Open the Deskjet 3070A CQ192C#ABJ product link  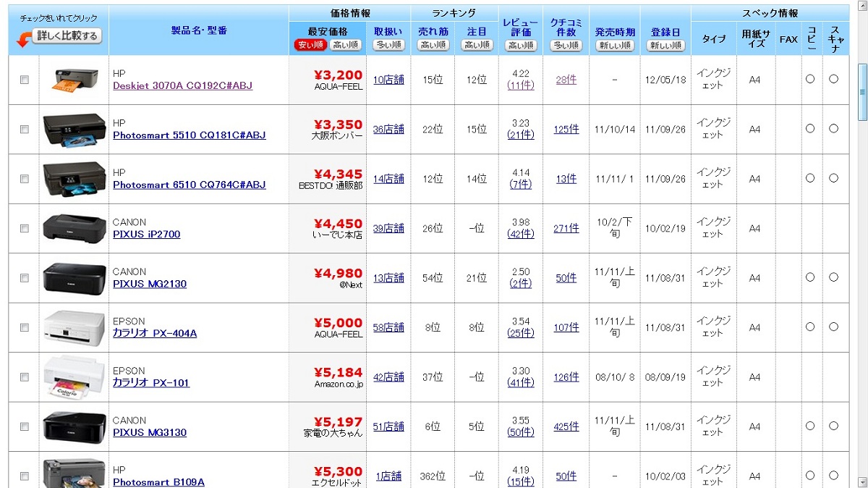click(182, 85)
